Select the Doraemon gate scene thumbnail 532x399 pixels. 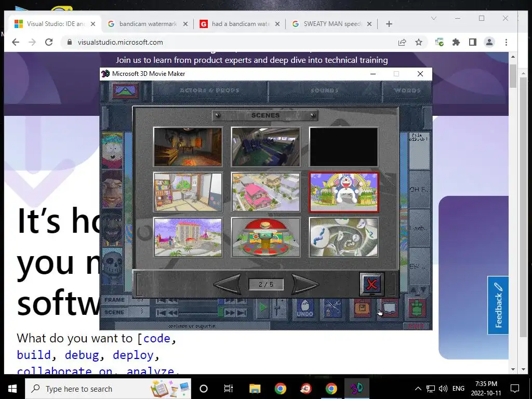(344, 192)
